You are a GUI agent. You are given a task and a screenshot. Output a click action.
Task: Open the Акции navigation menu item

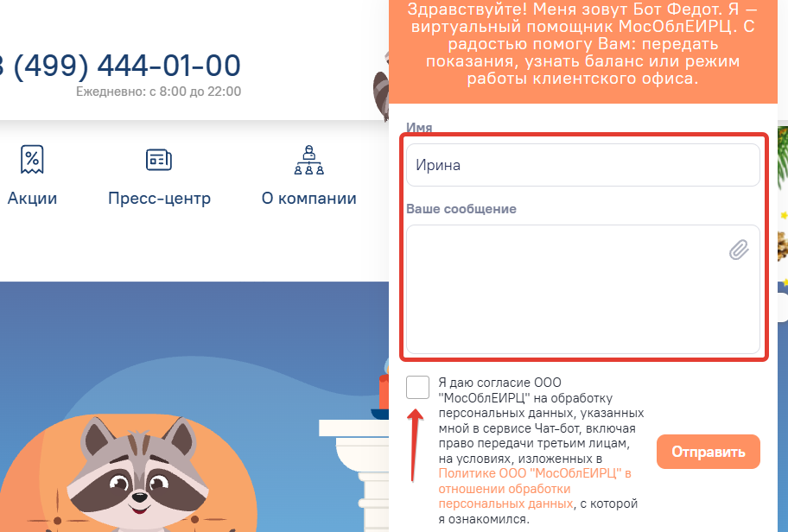click(32, 198)
